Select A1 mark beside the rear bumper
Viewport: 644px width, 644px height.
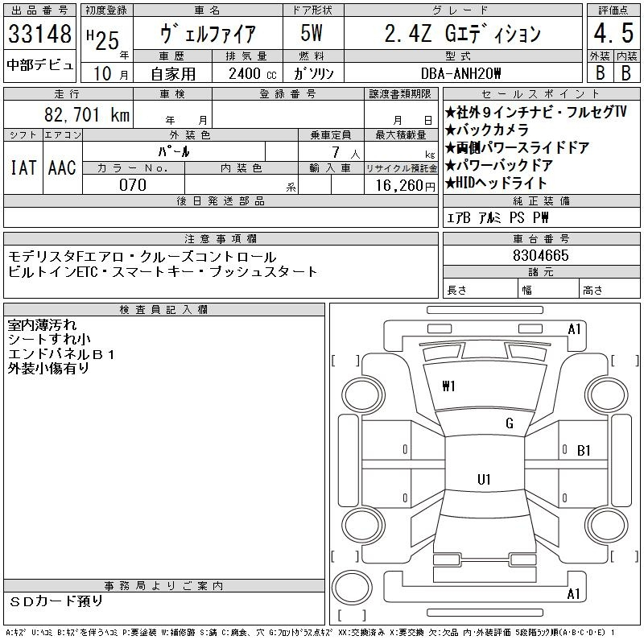(573, 594)
